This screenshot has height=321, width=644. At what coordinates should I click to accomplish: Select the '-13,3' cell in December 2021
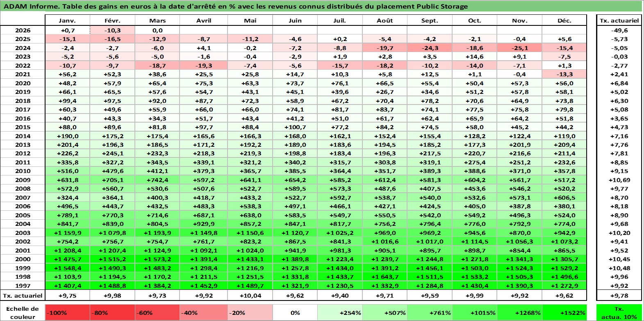pyautogui.click(x=564, y=74)
